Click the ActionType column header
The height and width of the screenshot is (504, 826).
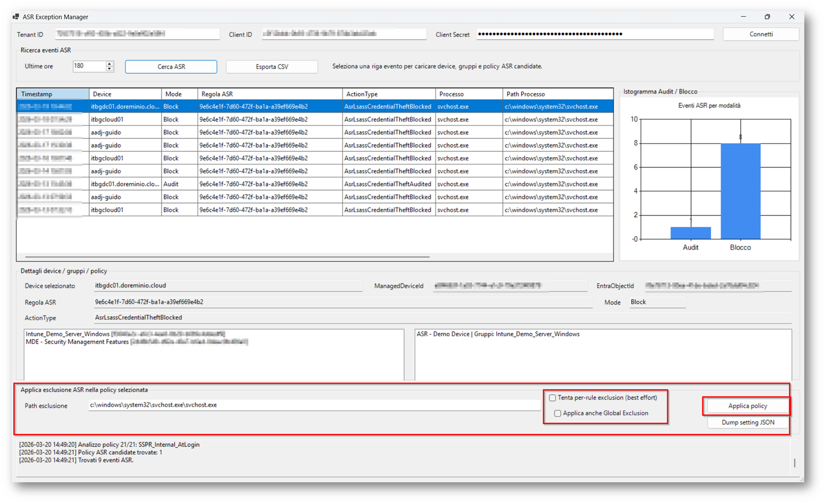pyautogui.click(x=388, y=94)
